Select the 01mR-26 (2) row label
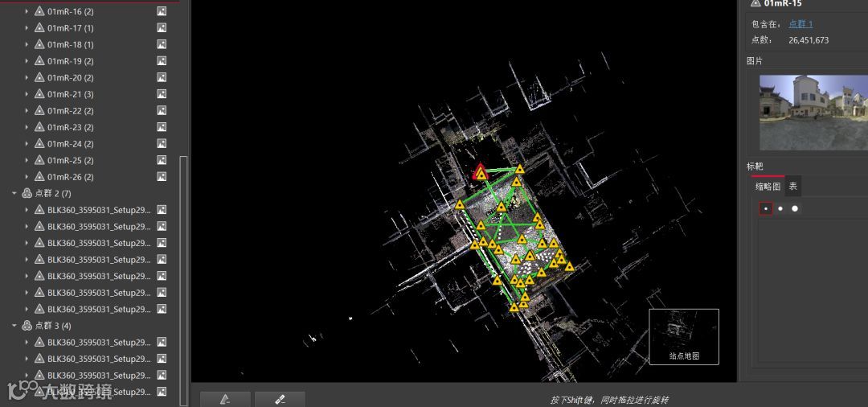Viewport: 868px width, 407px height. tap(70, 177)
